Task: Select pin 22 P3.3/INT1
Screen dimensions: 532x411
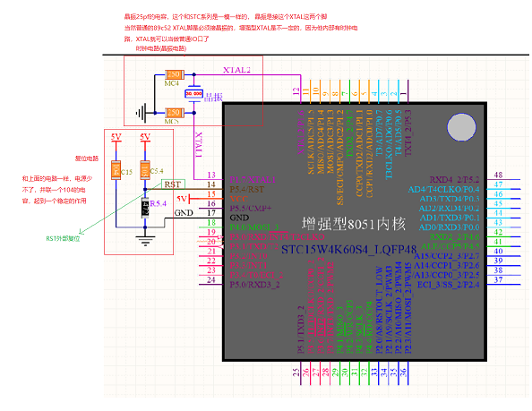Action: point(248,265)
